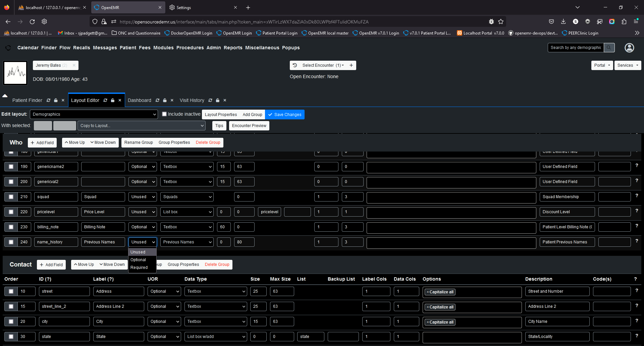
Task: Select the squad row checkbox
Action: click(11, 197)
